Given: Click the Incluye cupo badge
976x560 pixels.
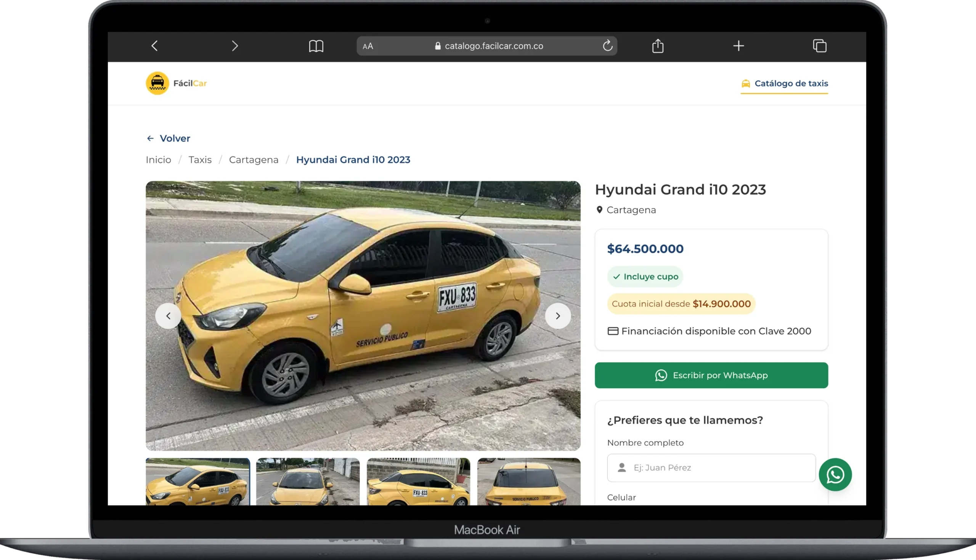Looking at the screenshot, I should [645, 277].
